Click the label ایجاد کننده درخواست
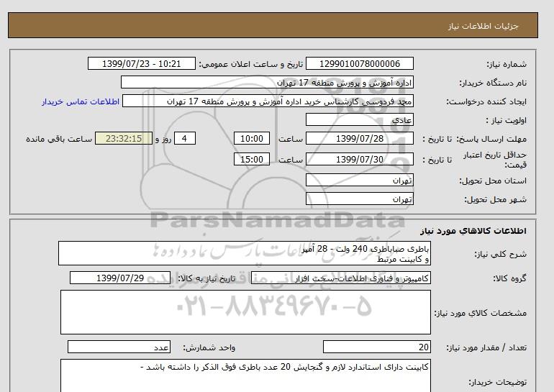The image size is (554, 392). click(486, 101)
